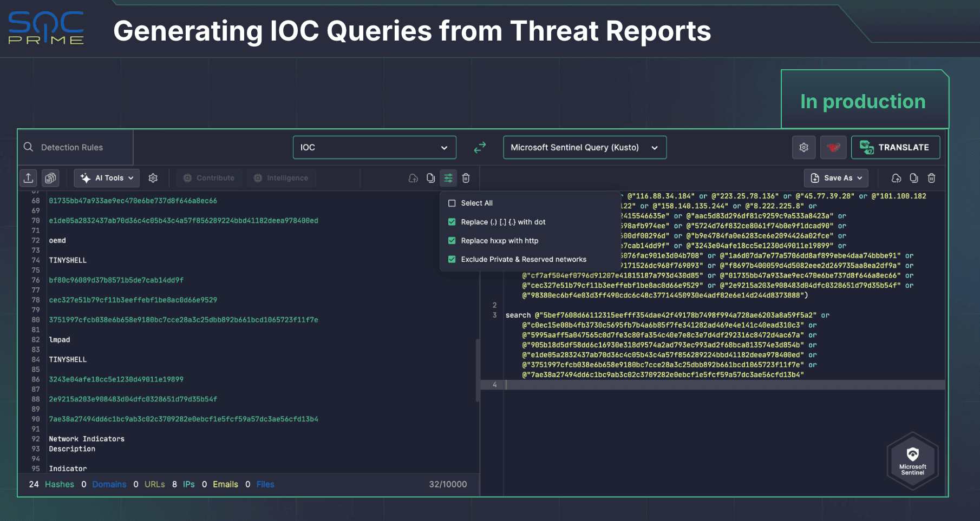Viewport: 980px width, 521px height.
Task: Filter by Domains in status bar
Action: coord(104,484)
